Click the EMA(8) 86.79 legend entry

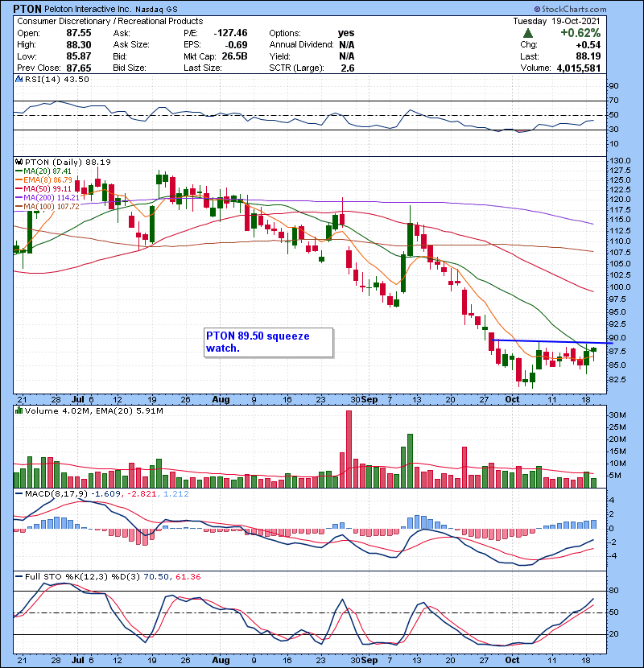(x=43, y=179)
